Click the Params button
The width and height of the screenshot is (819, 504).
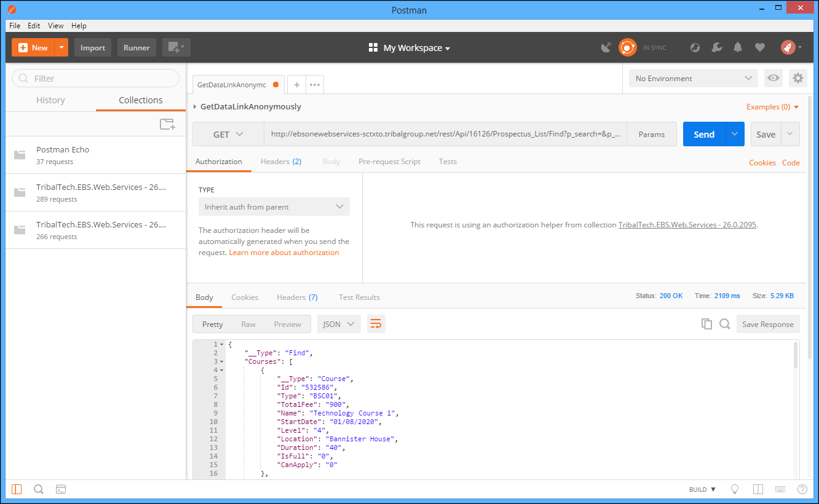652,134
